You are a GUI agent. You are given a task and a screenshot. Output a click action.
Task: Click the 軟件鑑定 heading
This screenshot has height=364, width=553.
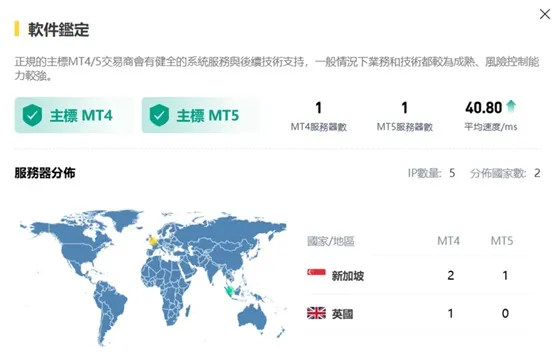coord(59,29)
